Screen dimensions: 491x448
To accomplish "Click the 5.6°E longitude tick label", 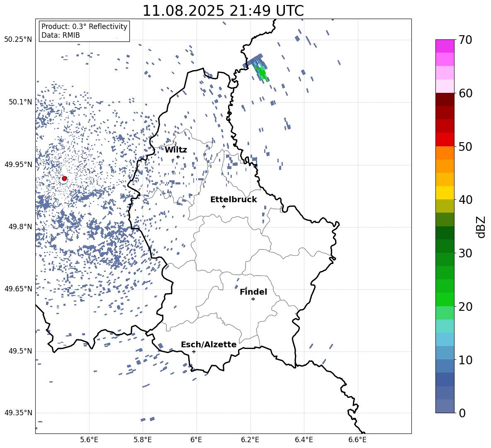I will tap(89, 440).
